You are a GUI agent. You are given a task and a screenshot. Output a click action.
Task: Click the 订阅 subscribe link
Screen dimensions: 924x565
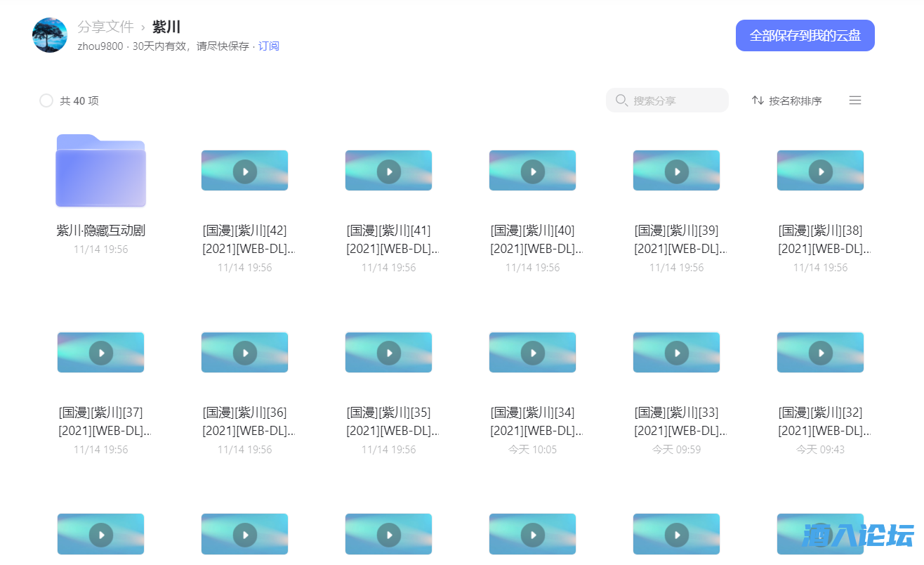click(269, 46)
